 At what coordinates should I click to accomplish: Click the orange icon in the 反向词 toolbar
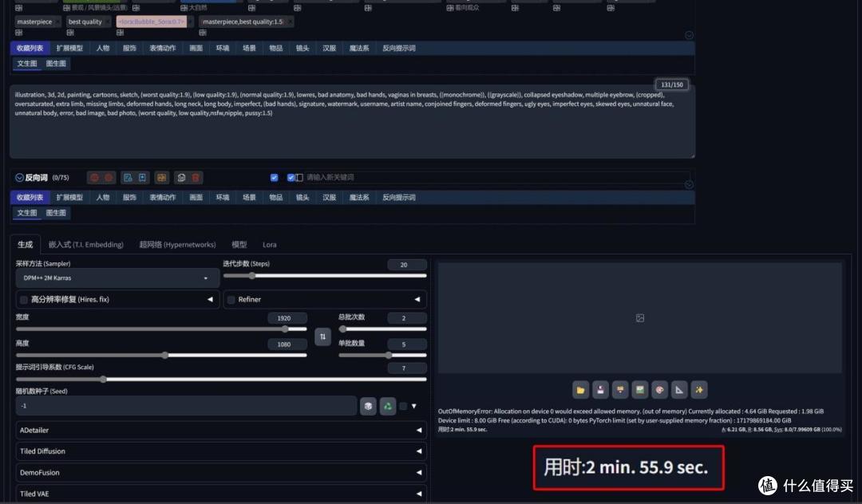(161, 177)
